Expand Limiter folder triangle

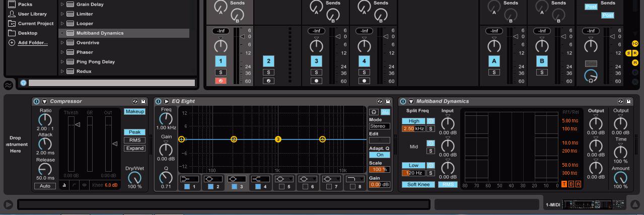(x=62, y=14)
